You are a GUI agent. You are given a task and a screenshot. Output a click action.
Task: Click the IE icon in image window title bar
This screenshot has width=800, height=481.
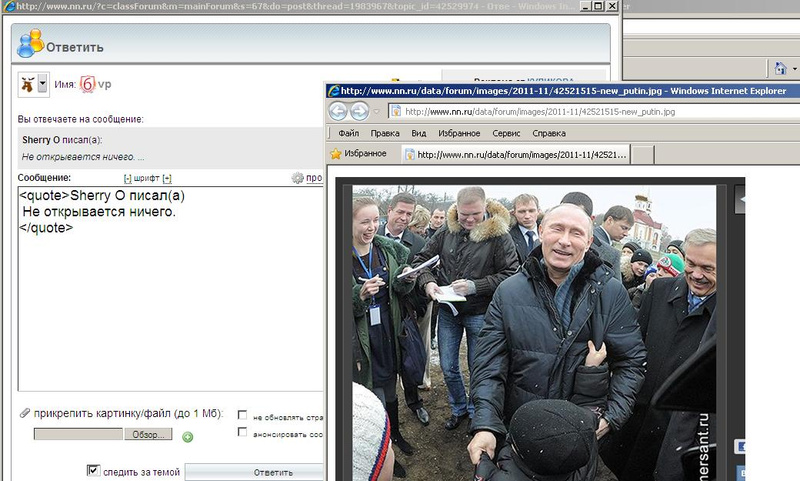click(334, 91)
